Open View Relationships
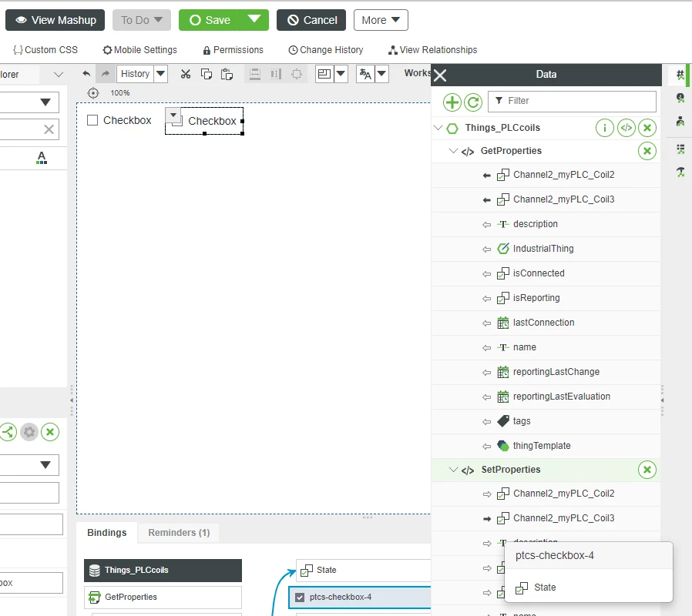The image size is (692, 616). (x=433, y=50)
